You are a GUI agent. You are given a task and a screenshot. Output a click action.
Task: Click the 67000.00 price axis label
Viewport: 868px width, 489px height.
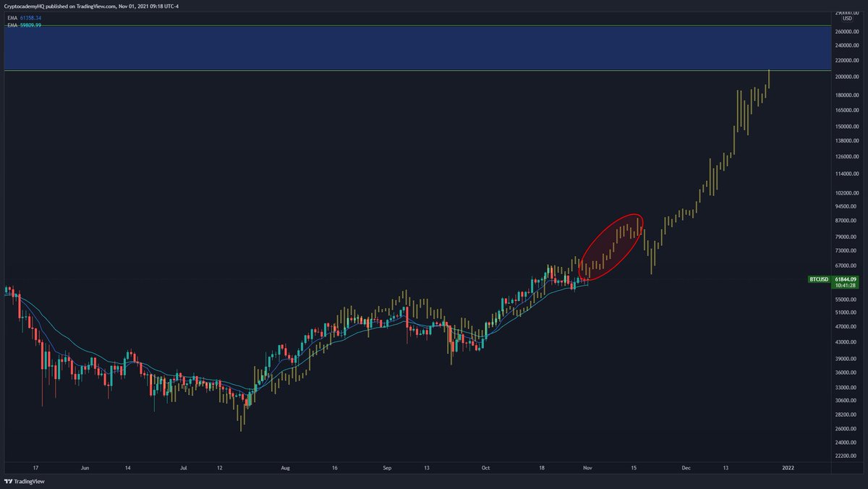click(x=846, y=265)
